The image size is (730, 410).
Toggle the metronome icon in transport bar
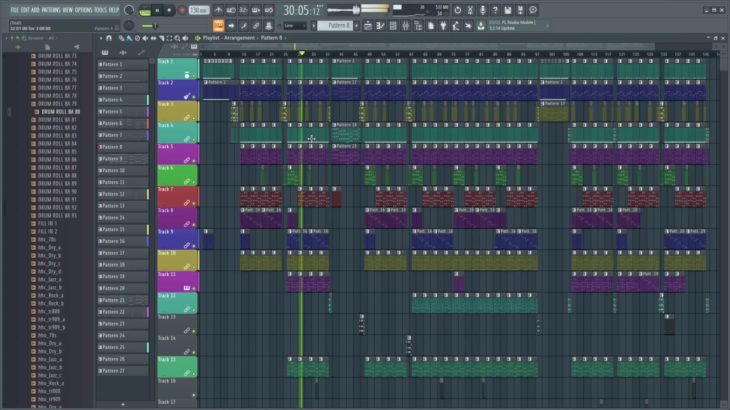pos(218,10)
